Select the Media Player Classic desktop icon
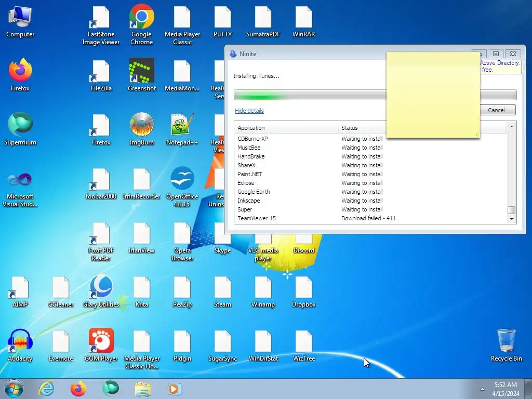 point(182,25)
